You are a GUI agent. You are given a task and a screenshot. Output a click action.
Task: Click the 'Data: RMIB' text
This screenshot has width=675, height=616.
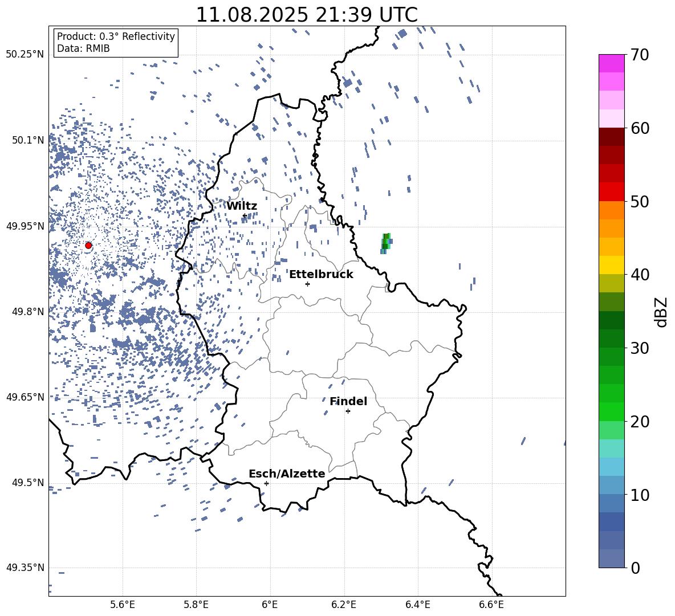click(x=83, y=48)
